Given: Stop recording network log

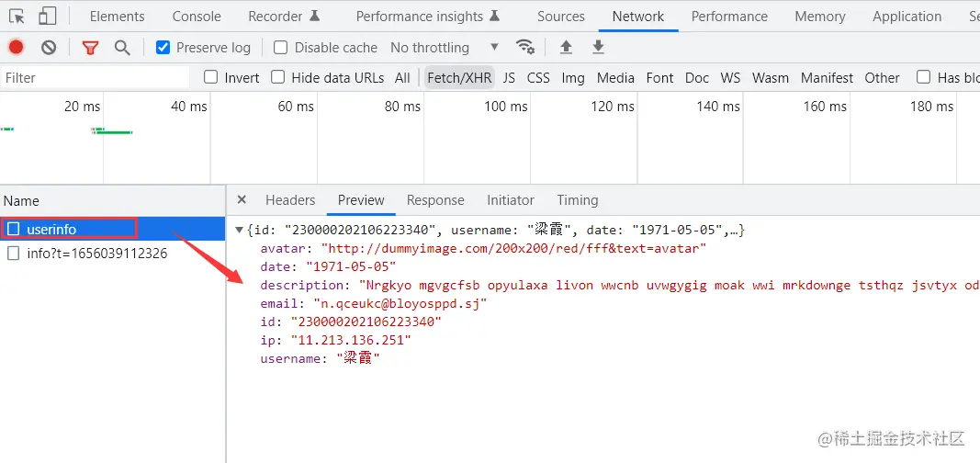Looking at the screenshot, I should [17, 48].
